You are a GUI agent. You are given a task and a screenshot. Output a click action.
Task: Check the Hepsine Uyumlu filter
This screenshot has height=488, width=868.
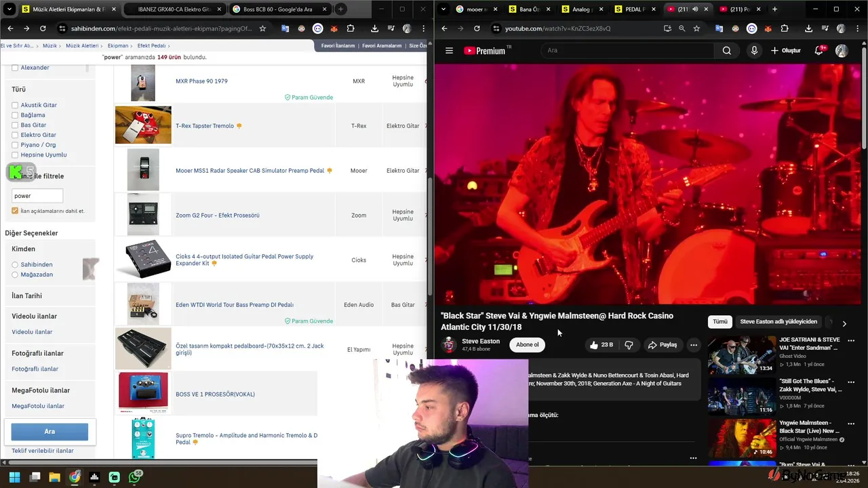click(15, 155)
